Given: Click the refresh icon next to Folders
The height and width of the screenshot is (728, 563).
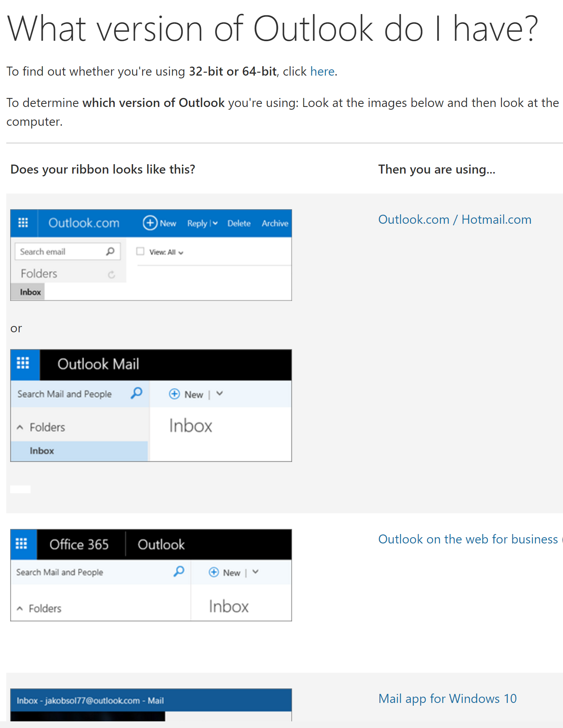Looking at the screenshot, I should [112, 275].
